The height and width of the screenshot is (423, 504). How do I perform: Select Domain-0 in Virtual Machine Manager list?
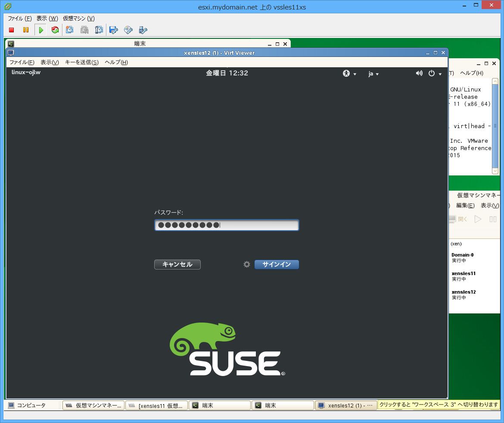click(x=474, y=257)
